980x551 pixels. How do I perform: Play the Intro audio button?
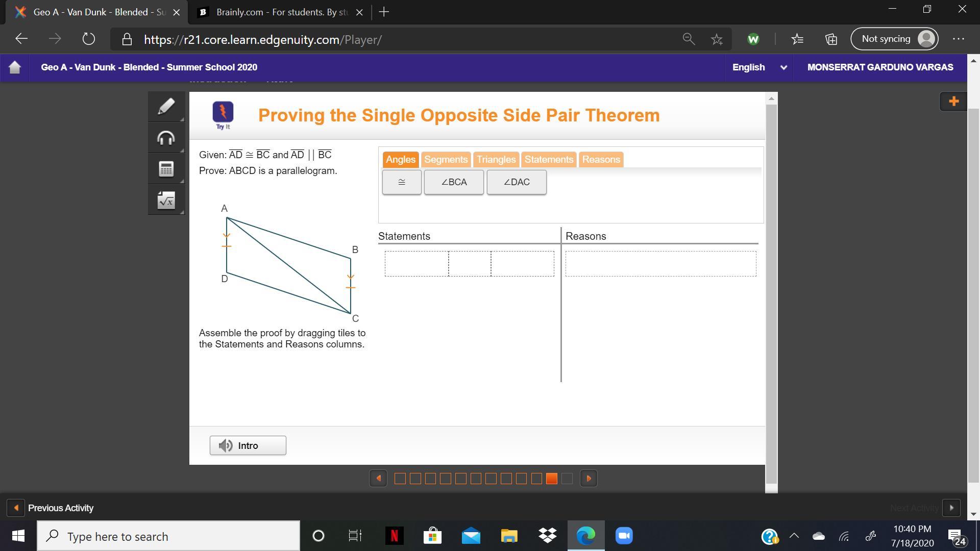(x=248, y=445)
